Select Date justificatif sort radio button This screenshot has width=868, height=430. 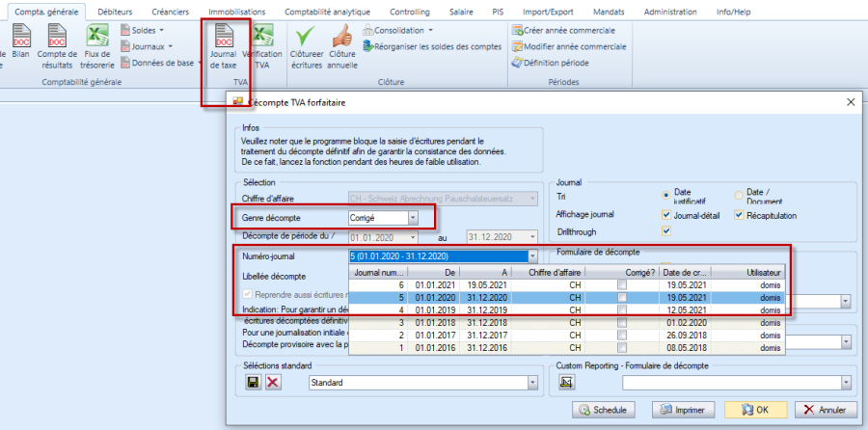666,195
